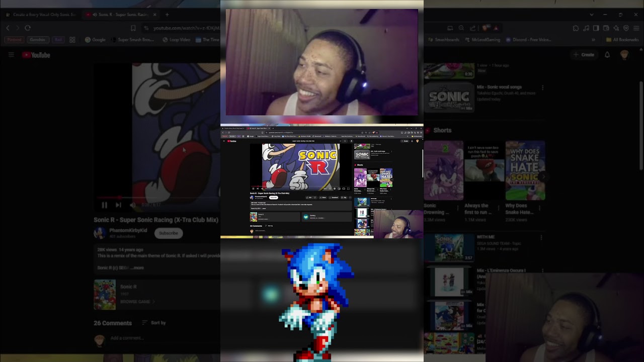Open the apps grid icon in the bookmarks bar
644x362 pixels.
72,40
